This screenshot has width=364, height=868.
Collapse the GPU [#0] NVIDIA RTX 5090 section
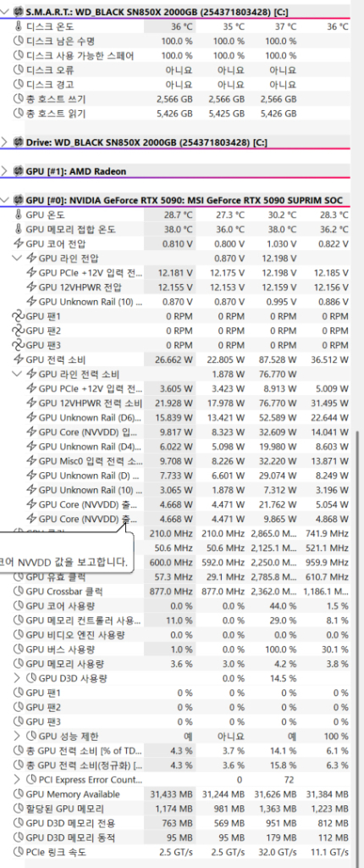(x=6, y=200)
